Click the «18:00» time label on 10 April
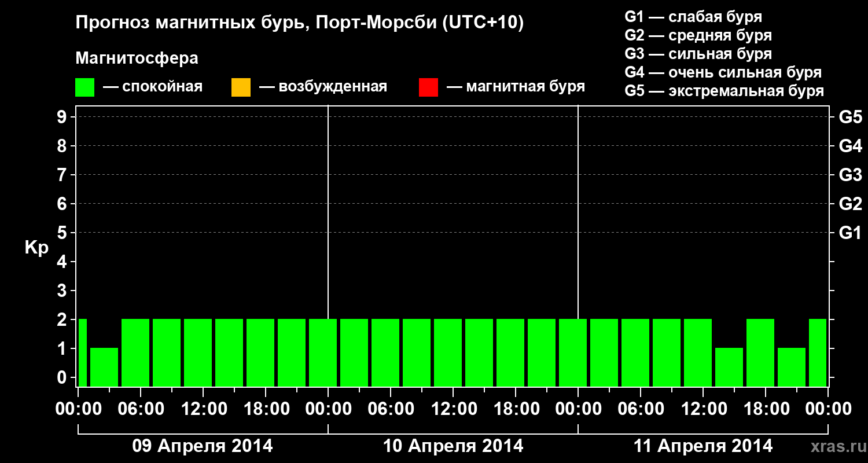Image resolution: width=868 pixels, height=463 pixels. coord(516,408)
